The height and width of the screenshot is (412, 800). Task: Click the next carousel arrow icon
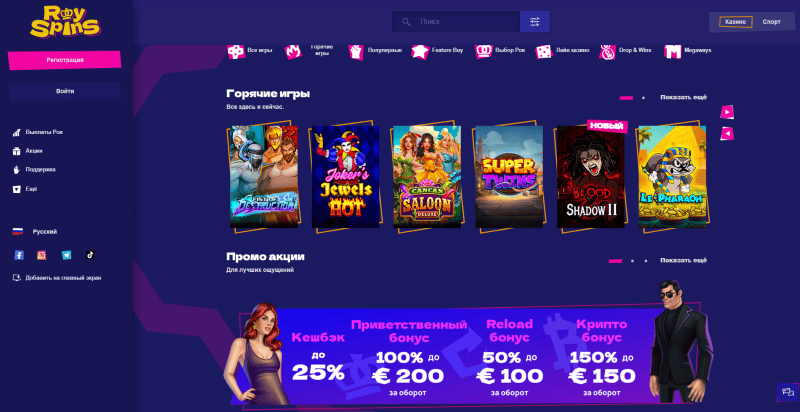pos(727,112)
